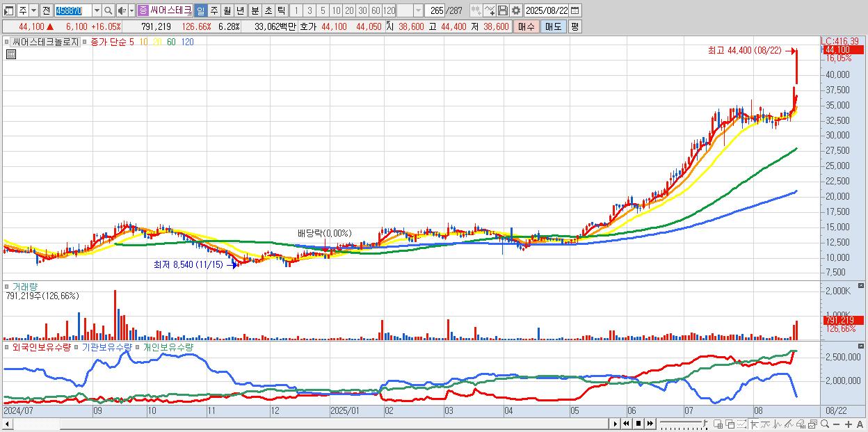Click the 씨어스테크놀로지 chart title label
The width and height of the screenshot is (868, 432).
coord(46,42)
